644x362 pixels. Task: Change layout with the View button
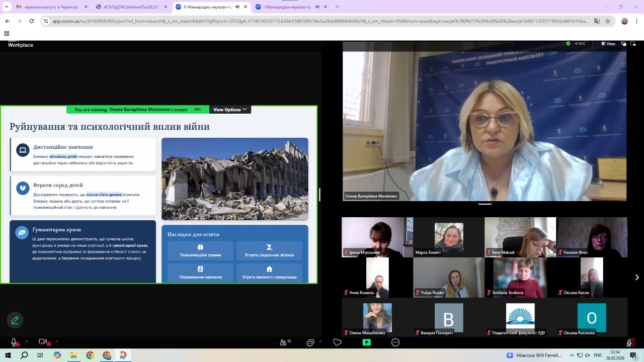tap(608, 44)
